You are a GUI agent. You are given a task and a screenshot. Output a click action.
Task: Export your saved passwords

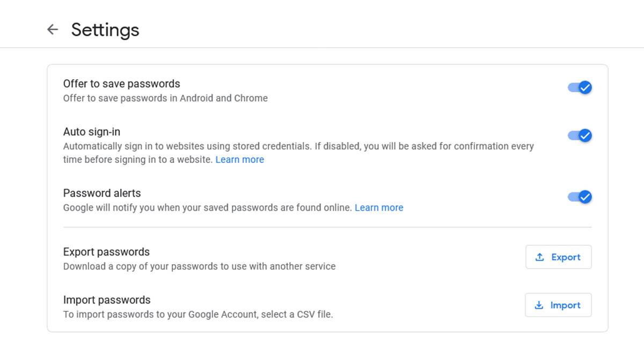pyautogui.click(x=558, y=257)
